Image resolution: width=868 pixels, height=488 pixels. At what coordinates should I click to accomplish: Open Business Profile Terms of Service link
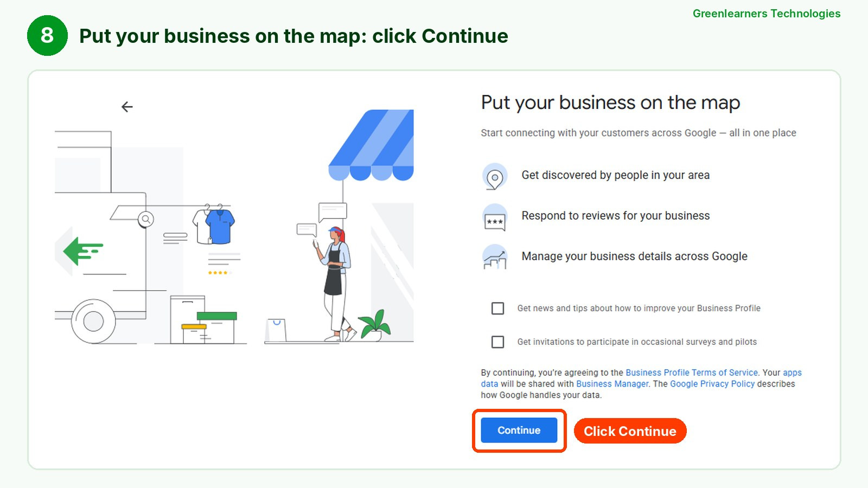pyautogui.click(x=692, y=373)
